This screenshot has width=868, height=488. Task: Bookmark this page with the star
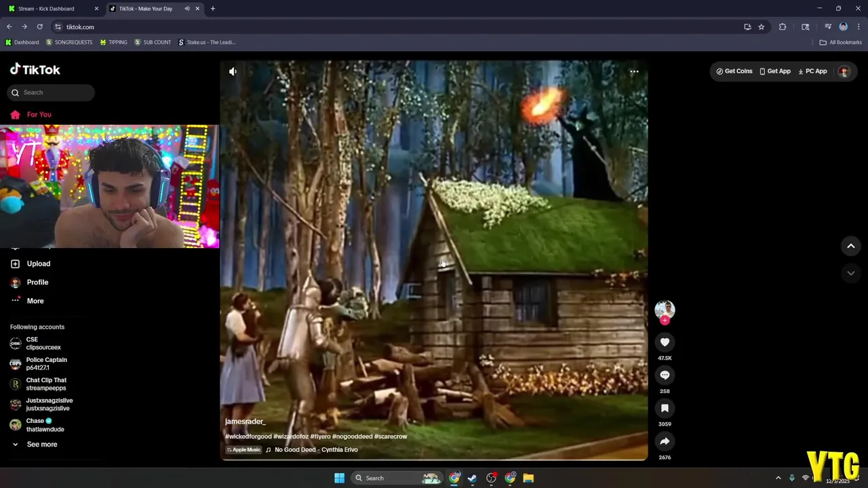(762, 27)
